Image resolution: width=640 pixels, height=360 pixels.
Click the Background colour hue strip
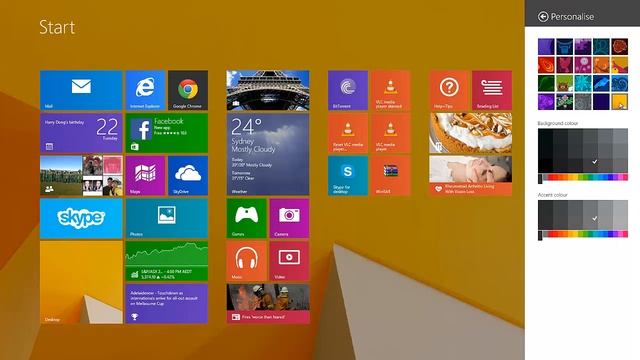point(583,178)
